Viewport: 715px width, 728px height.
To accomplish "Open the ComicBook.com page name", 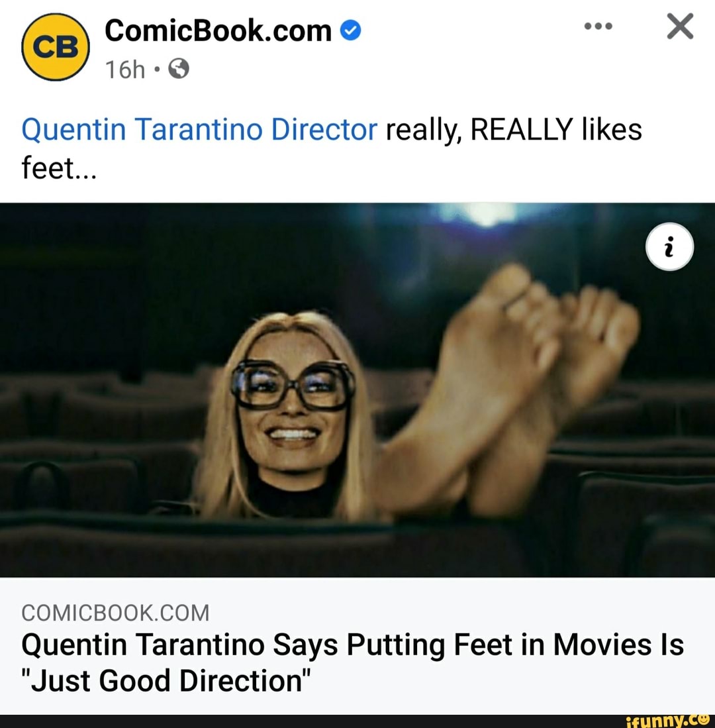I will pos(218,30).
